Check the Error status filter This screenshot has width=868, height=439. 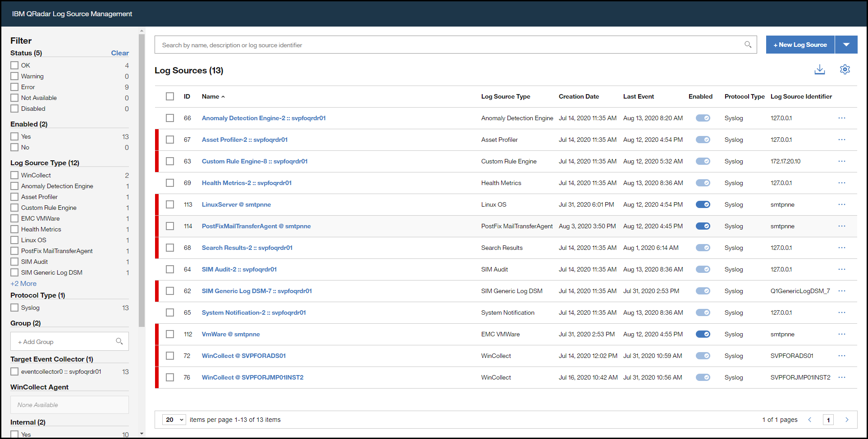tap(14, 87)
